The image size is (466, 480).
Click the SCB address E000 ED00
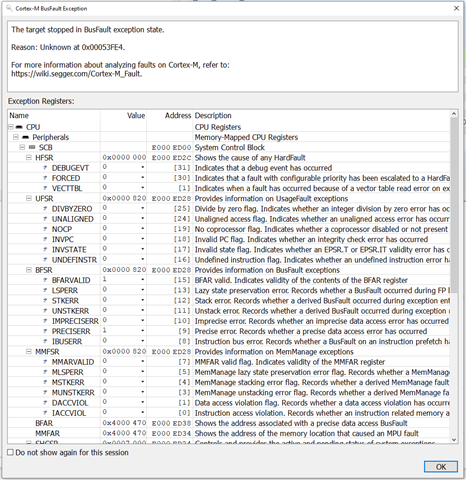[171, 147]
